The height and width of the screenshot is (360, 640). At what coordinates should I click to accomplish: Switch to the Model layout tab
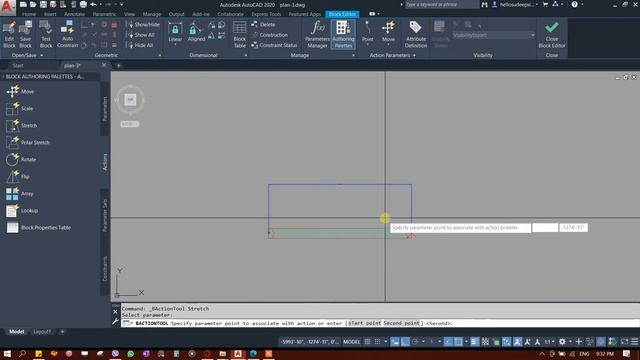pyautogui.click(x=16, y=332)
